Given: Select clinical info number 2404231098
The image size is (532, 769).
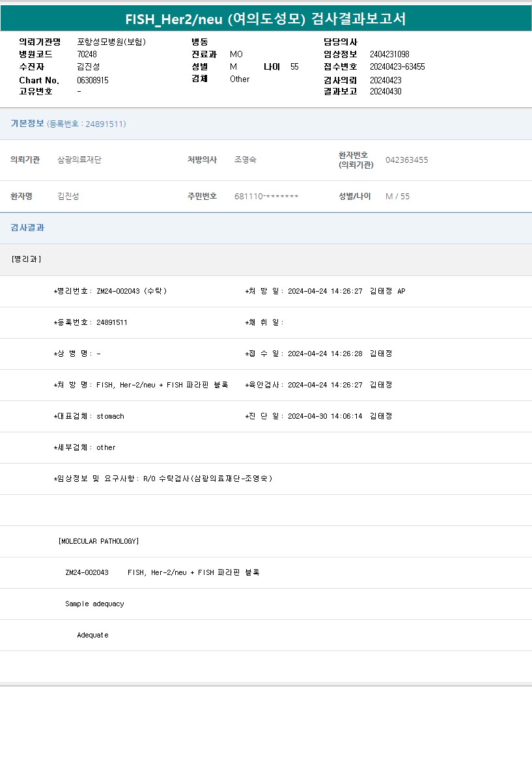Looking at the screenshot, I should [389, 54].
